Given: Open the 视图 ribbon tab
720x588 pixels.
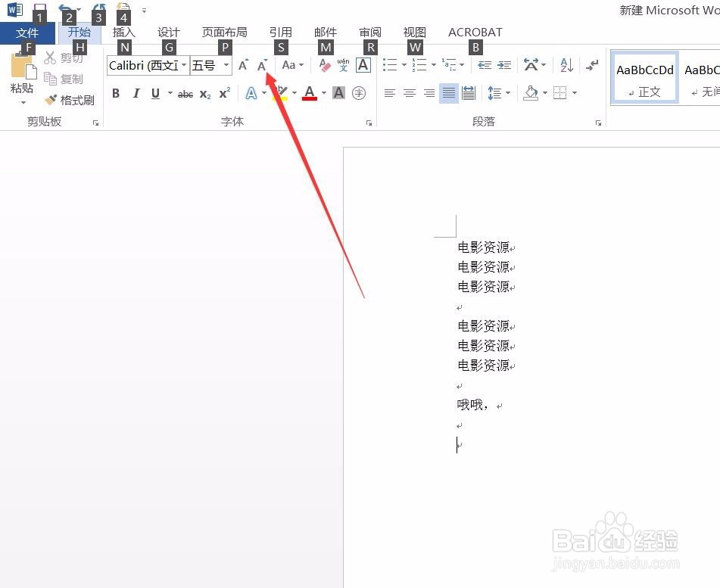Looking at the screenshot, I should pyautogui.click(x=415, y=32).
